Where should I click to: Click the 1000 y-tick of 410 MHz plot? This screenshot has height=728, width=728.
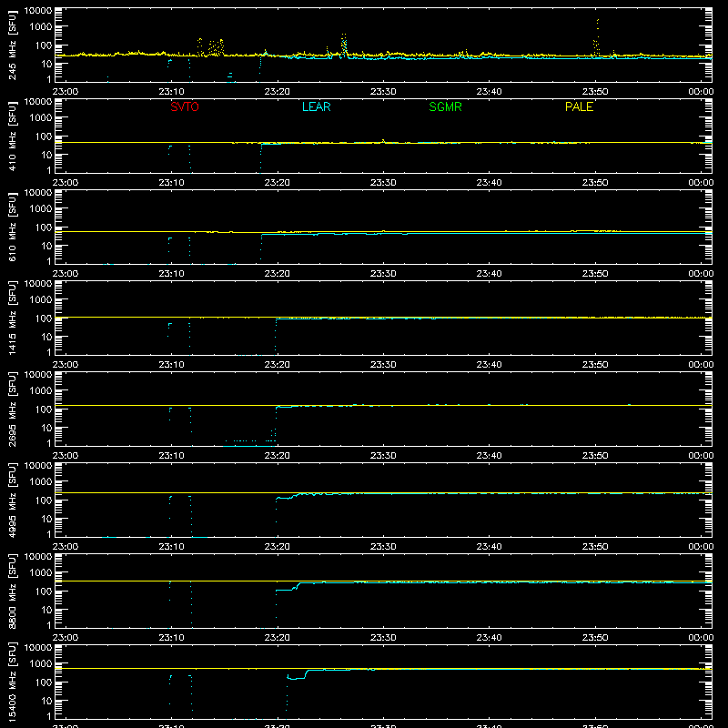point(41,118)
